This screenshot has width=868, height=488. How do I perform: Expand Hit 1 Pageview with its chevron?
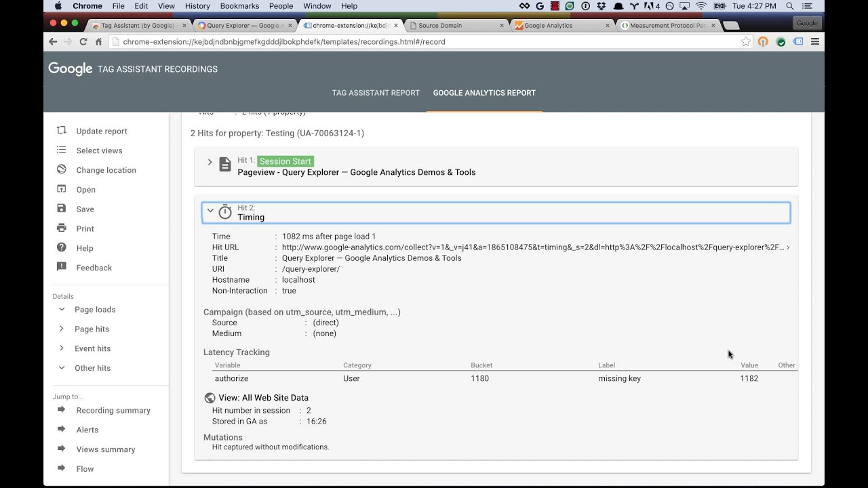tap(210, 162)
